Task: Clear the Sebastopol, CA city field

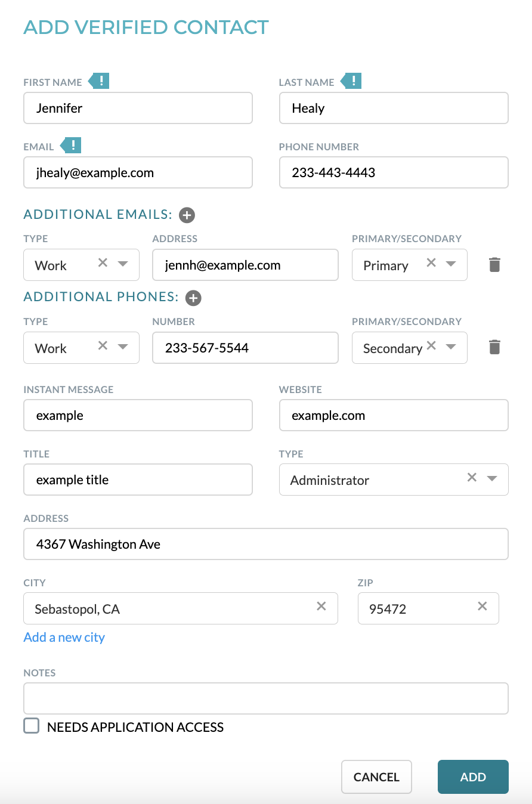Action: coord(321,606)
